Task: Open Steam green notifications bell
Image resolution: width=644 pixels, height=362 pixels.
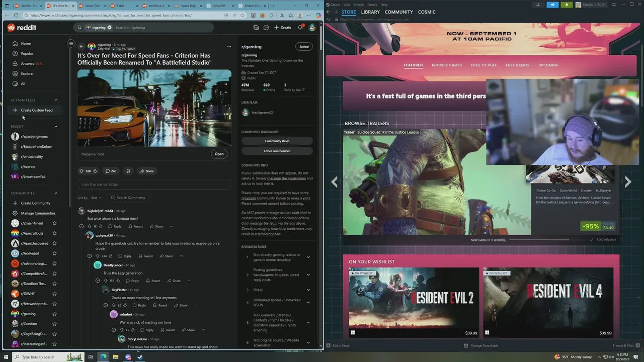Action: pyautogui.click(x=567, y=5)
